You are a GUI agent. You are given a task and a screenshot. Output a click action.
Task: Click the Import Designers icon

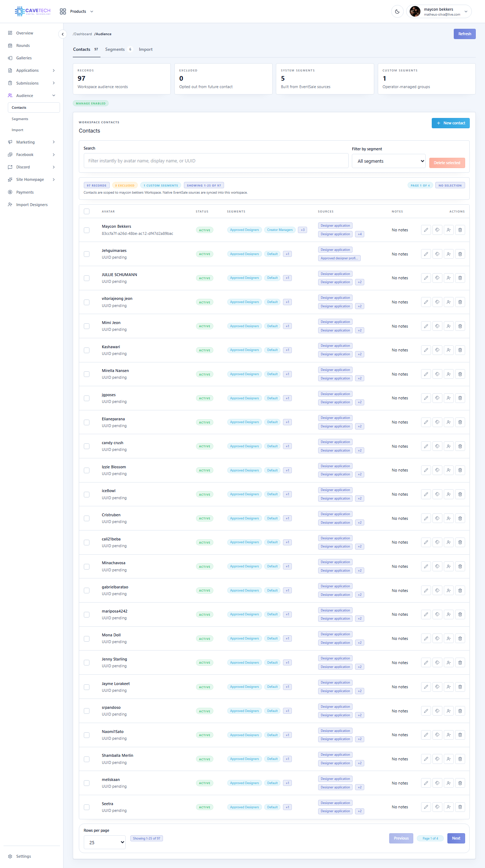[x=10, y=205]
